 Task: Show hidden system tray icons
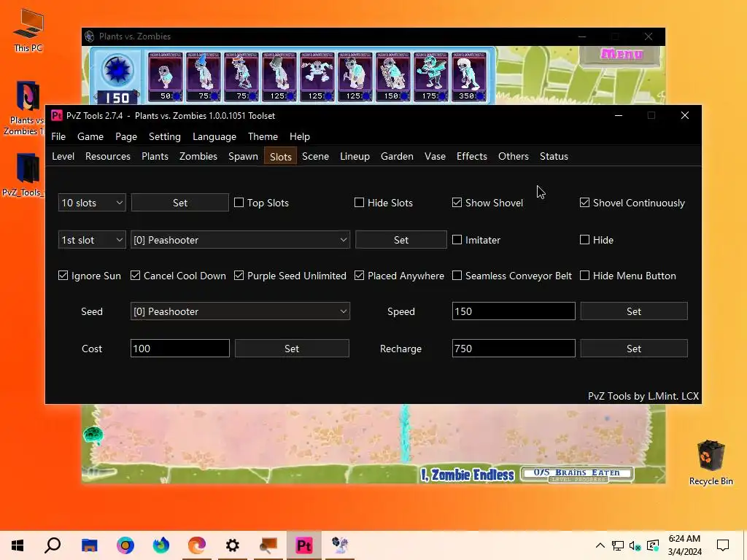coord(600,545)
